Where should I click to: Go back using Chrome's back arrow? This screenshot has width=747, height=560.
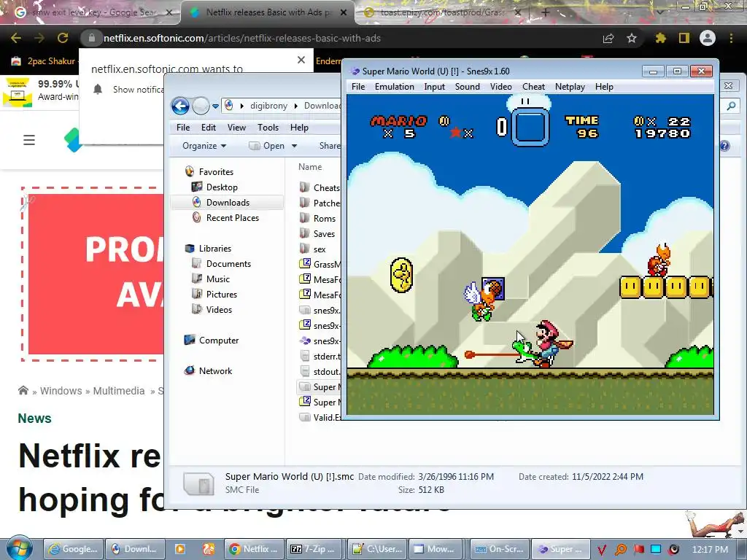tap(16, 38)
